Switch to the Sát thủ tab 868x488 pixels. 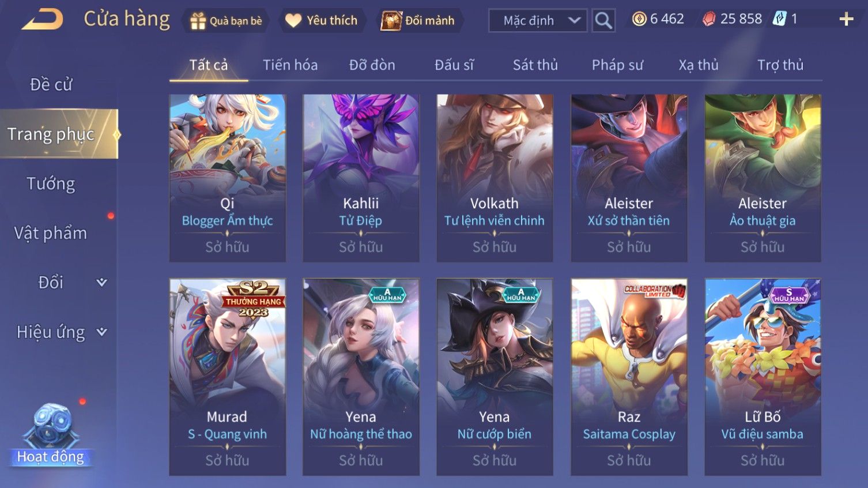click(535, 65)
